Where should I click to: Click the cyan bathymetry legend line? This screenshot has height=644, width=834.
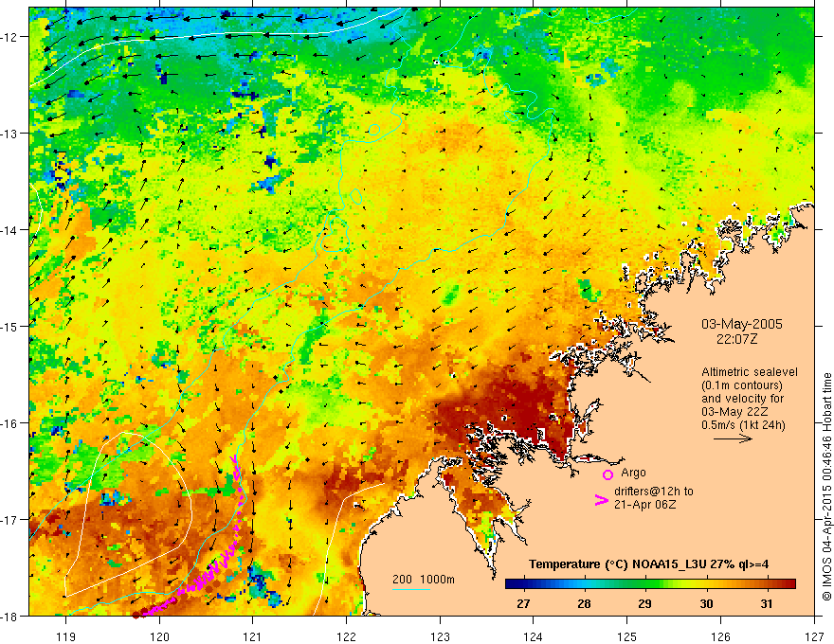(x=411, y=589)
